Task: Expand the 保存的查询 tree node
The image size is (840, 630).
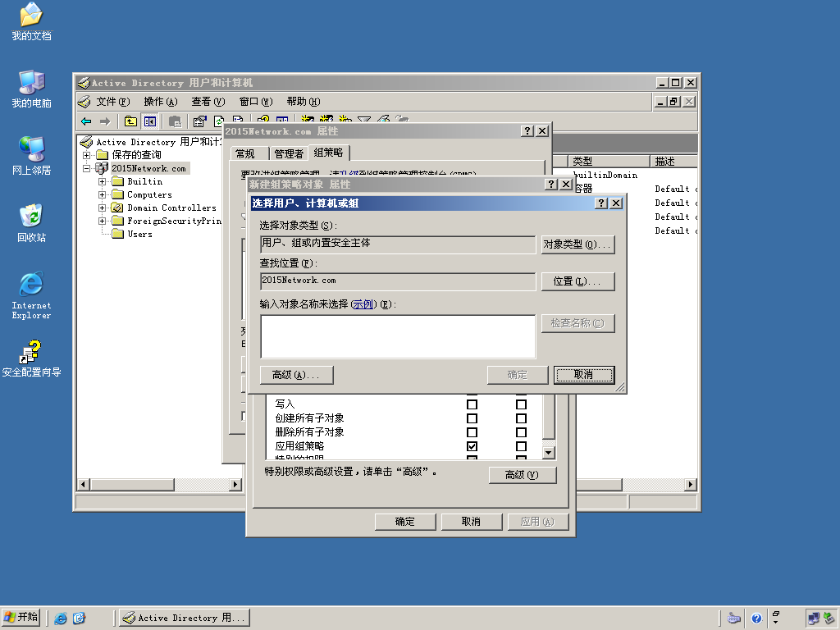Action: tap(86, 155)
